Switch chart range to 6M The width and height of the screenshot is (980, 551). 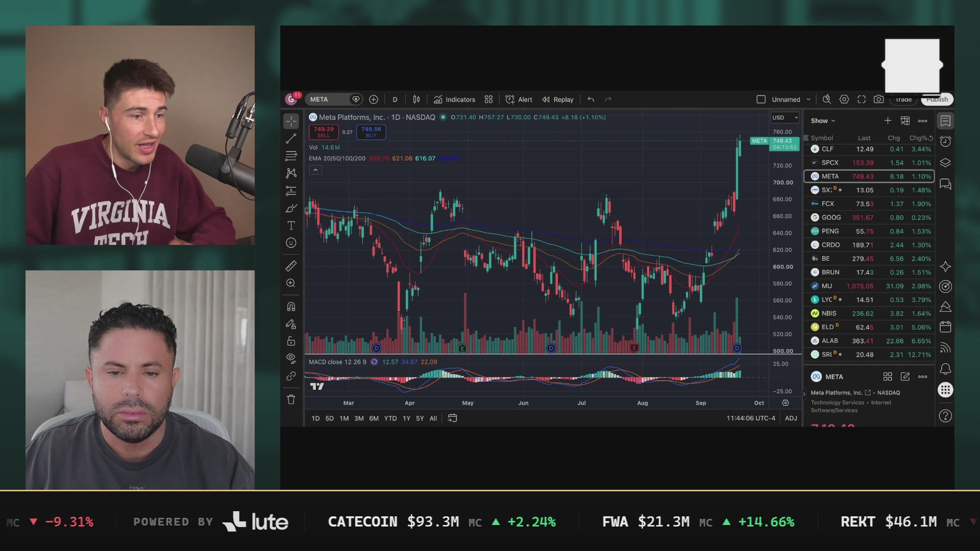point(374,418)
